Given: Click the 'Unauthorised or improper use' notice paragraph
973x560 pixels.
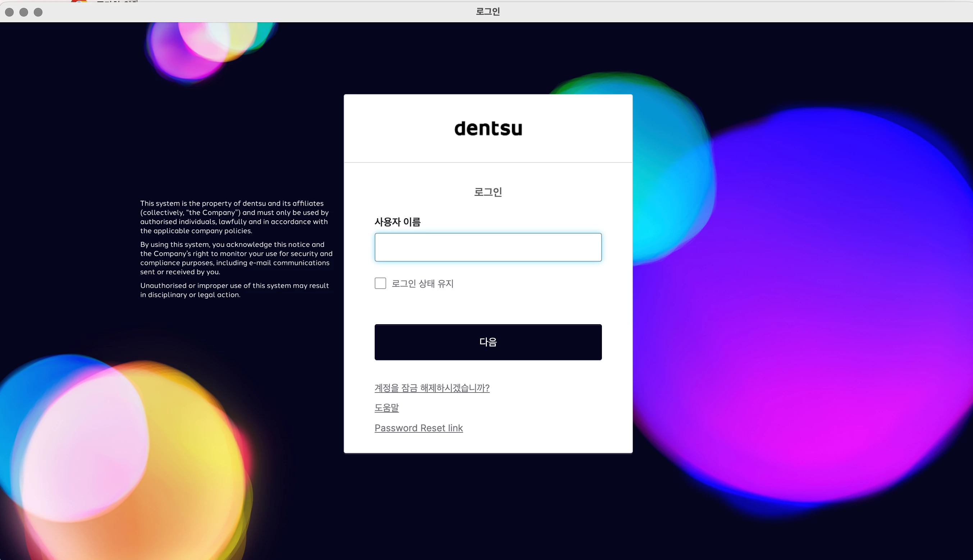Looking at the screenshot, I should tap(234, 290).
